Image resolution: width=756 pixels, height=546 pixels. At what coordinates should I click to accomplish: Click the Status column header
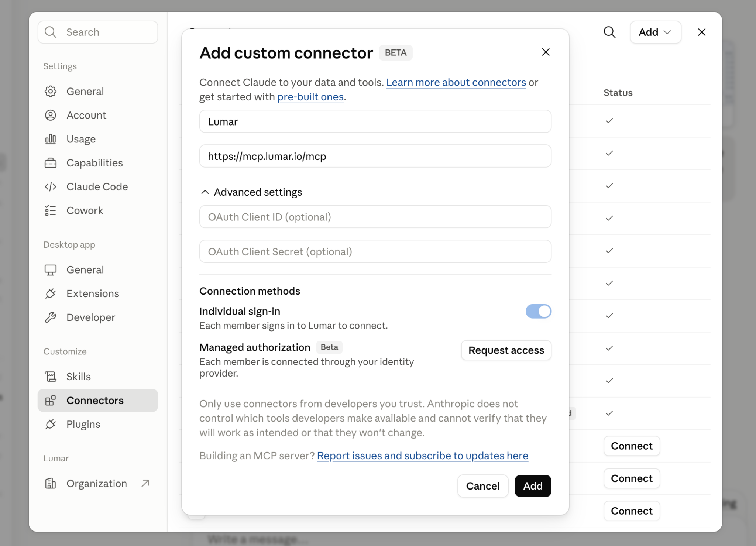point(618,93)
